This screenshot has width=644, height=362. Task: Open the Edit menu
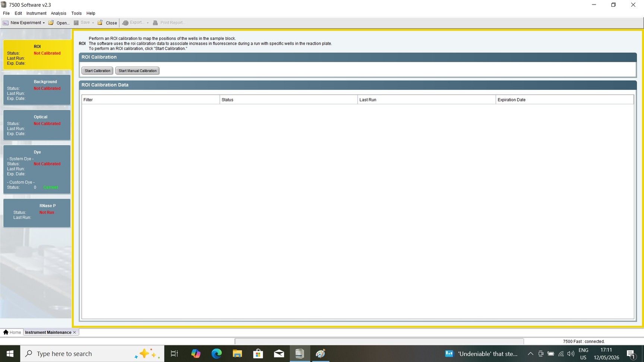(x=18, y=13)
